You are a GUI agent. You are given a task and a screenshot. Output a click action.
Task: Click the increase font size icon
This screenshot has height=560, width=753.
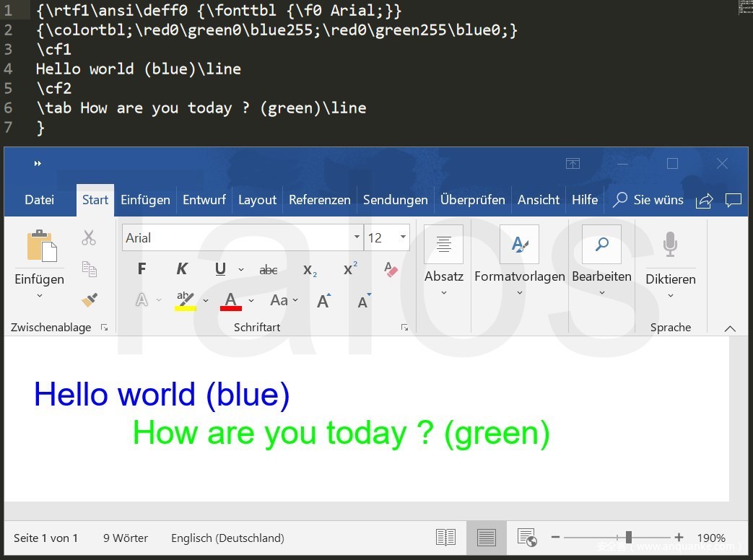(323, 300)
